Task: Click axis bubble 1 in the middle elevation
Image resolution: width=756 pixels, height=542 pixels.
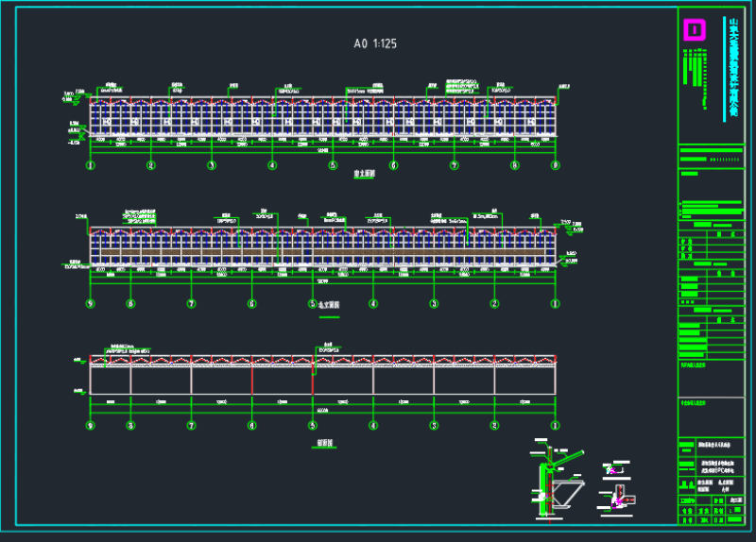Action: pyautogui.click(x=555, y=304)
